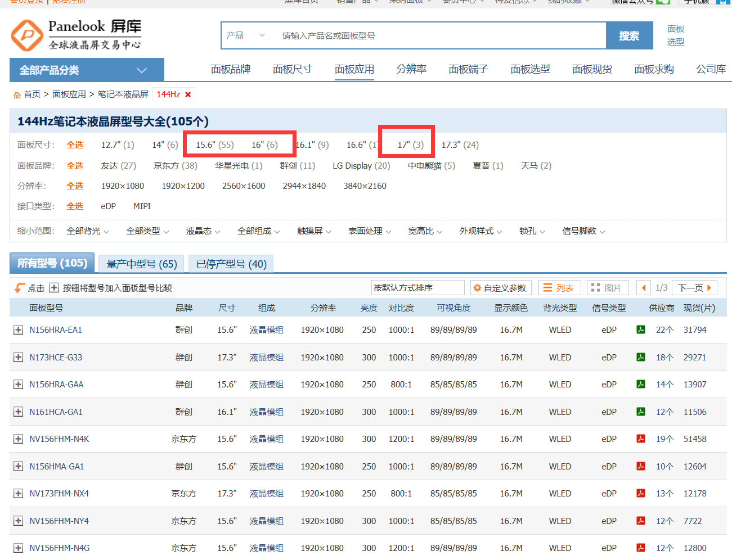Open the PDF datasheet icon for N156HMA-GA1
Image resolution: width=732 pixels, height=560 pixels.
tap(641, 466)
